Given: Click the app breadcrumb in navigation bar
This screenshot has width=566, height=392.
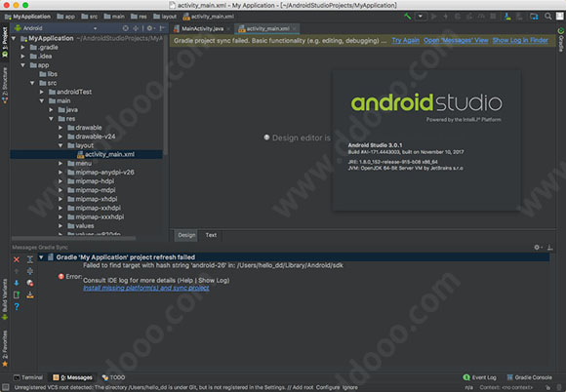Looking at the screenshot, I should click(65, 17).
